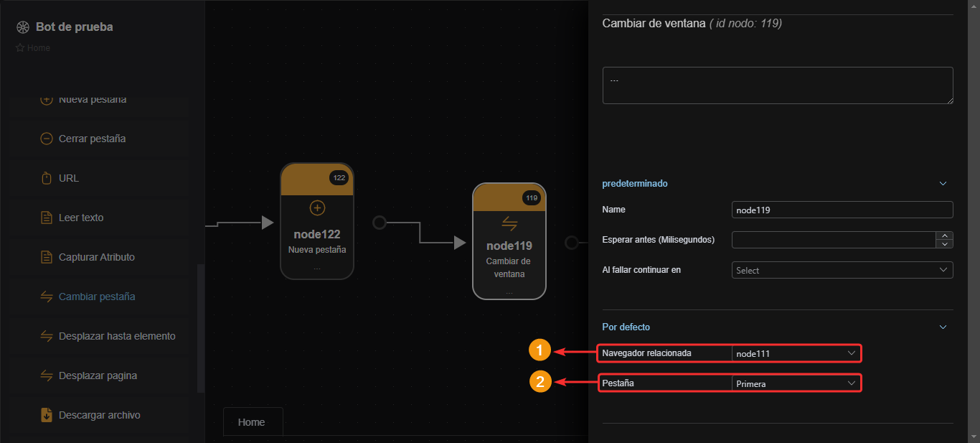Click node122 output connector circle
Screen dimensions: 980x443
click(x=380, y=223)
